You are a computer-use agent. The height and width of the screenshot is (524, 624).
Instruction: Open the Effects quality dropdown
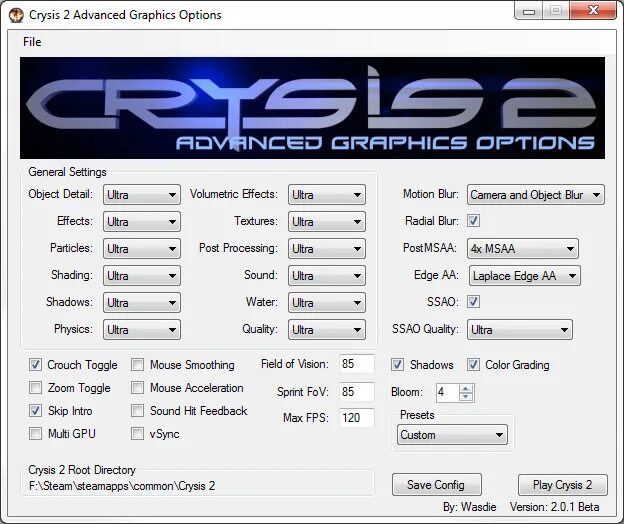(x=142, y=222)
